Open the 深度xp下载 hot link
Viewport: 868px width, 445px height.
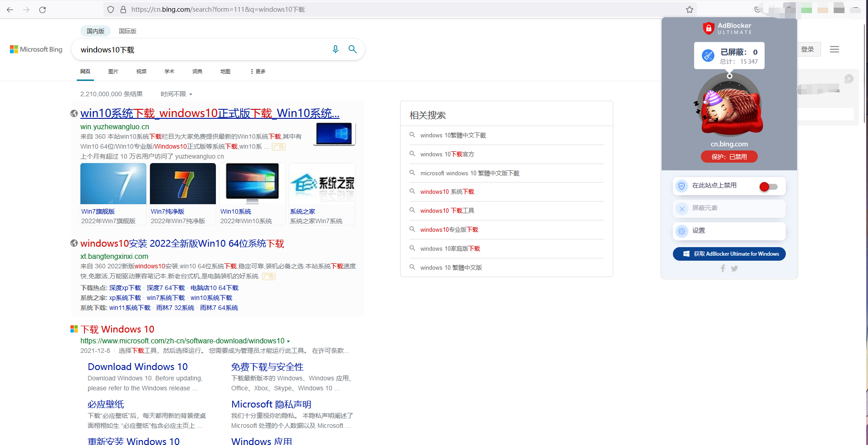point(125,288)
